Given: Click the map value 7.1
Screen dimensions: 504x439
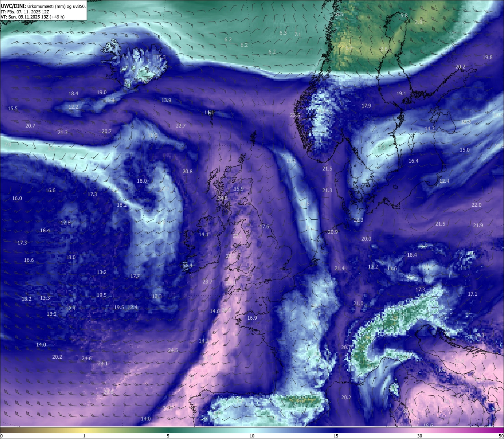Looking at the screenshot, I should 298,35.
